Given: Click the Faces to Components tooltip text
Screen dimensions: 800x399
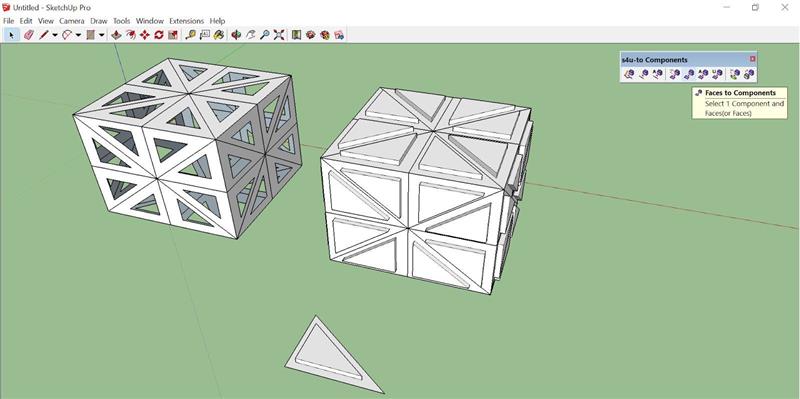Looking at the screenshot, I should coord(740,93).
